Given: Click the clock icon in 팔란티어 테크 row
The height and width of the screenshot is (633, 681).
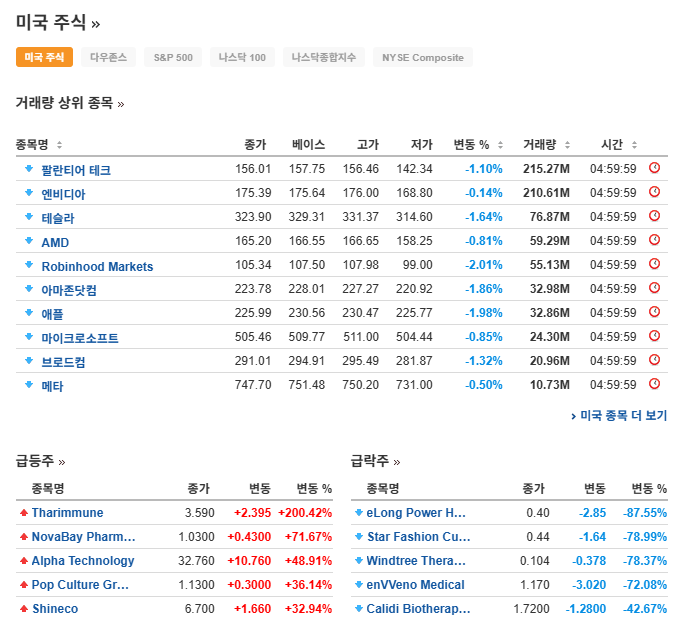Looking at the screenshot, I should coord(655,168).
